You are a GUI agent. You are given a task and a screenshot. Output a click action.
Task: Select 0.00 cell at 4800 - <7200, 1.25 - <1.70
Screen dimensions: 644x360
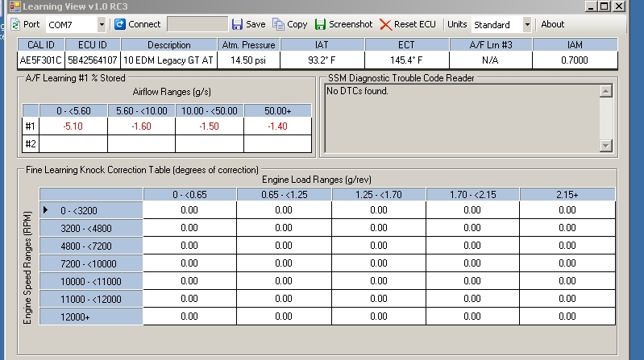(379, 246)
